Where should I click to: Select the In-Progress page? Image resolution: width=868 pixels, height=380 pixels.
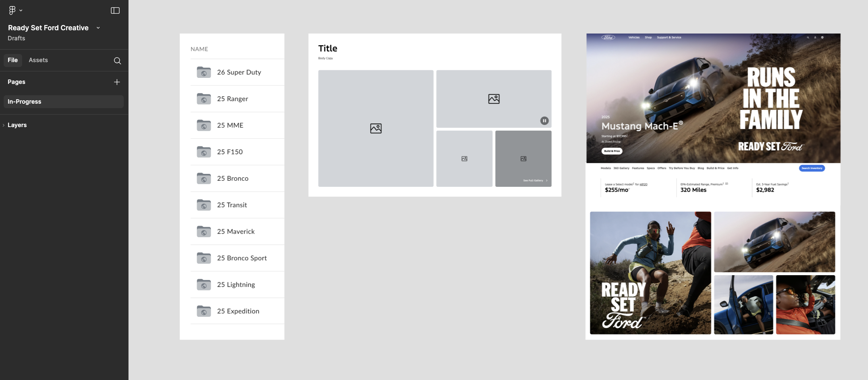tap(24, 101)
